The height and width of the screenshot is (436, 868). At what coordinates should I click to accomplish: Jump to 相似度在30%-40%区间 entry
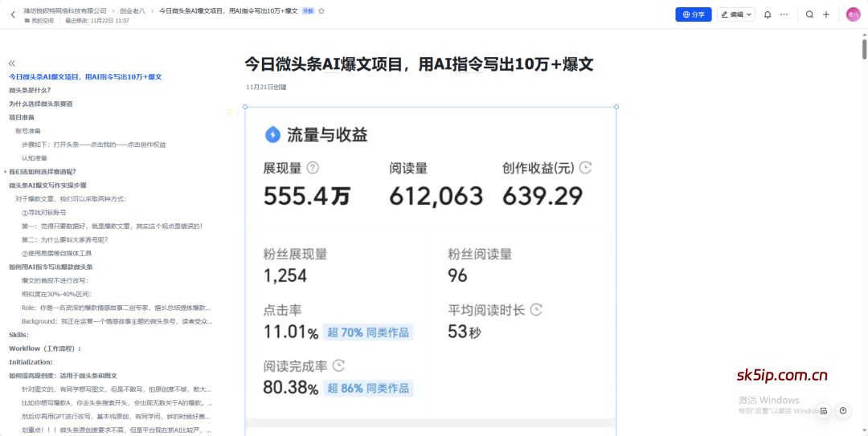(56, 294)
